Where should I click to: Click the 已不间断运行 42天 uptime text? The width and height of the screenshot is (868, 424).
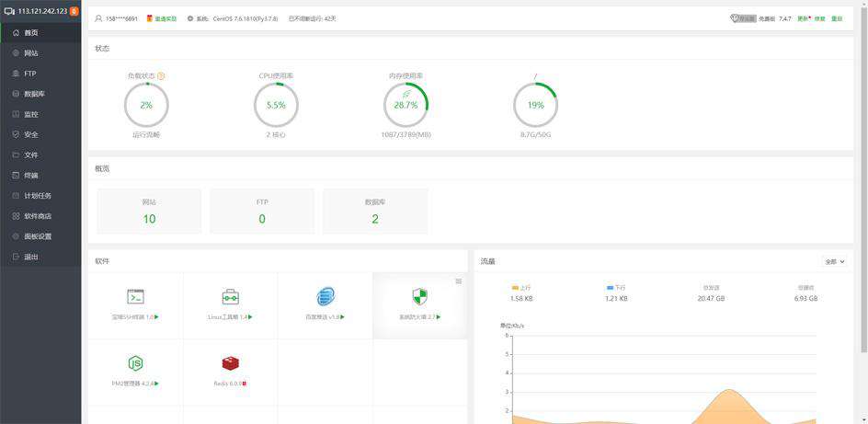[x=313, y=18]
